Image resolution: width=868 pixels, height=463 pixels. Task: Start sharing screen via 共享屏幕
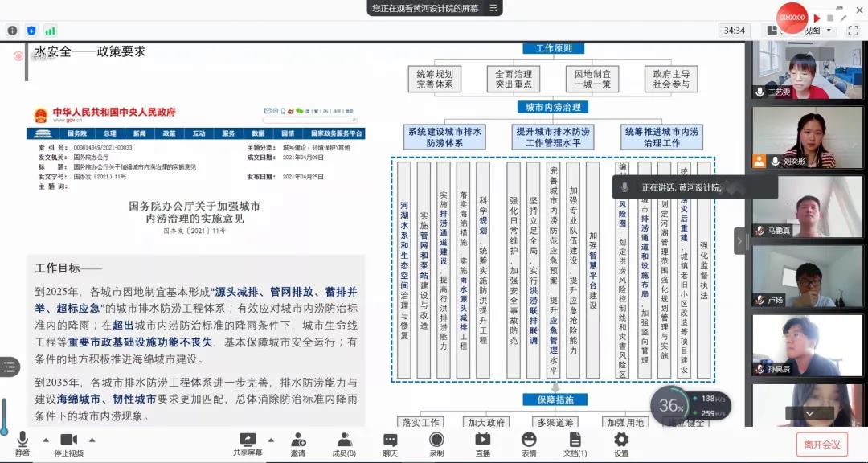(248, 444)
